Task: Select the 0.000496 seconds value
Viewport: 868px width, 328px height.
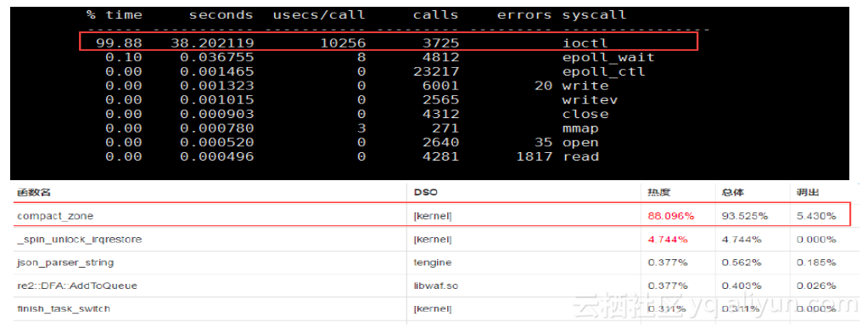Action: tap(217, 157)
